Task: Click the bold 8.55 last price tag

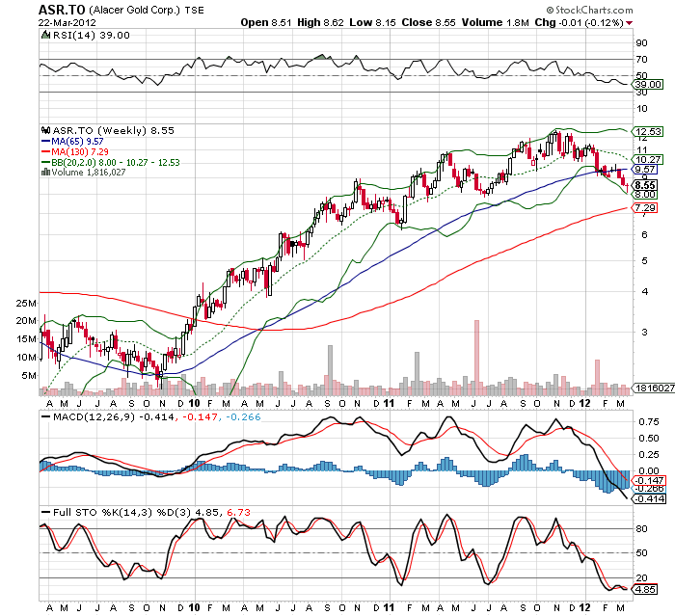Action: coord(645,185)
